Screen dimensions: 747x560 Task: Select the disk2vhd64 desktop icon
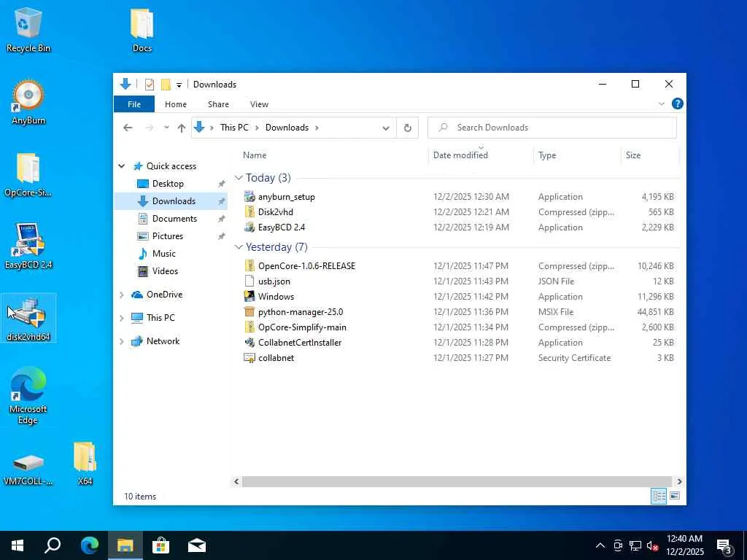(x=28, y=318)
